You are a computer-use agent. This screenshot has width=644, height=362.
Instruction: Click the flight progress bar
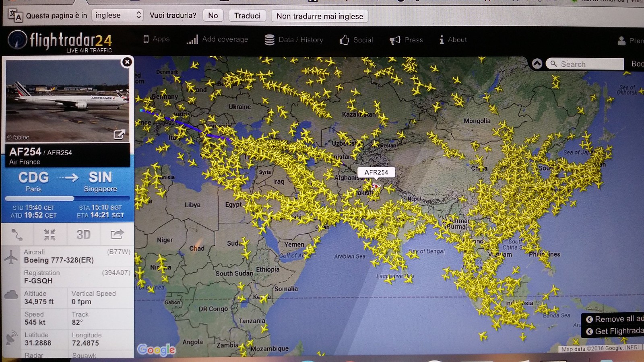(x=67, y=198)
